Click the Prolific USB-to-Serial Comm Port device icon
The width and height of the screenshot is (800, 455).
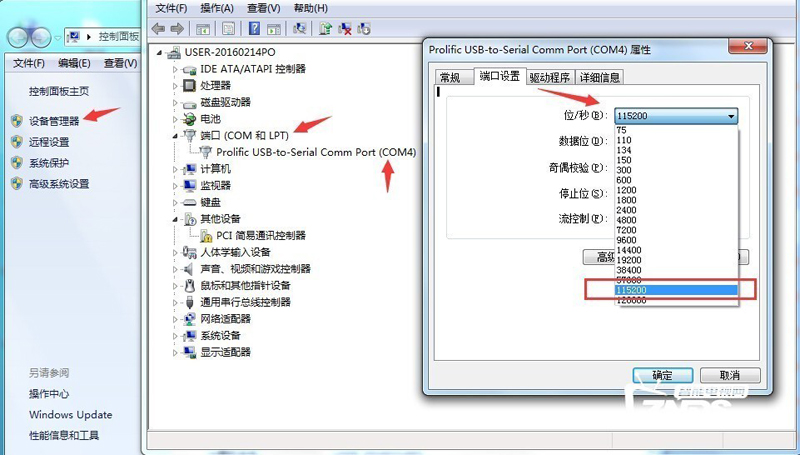tap(206, 151)
